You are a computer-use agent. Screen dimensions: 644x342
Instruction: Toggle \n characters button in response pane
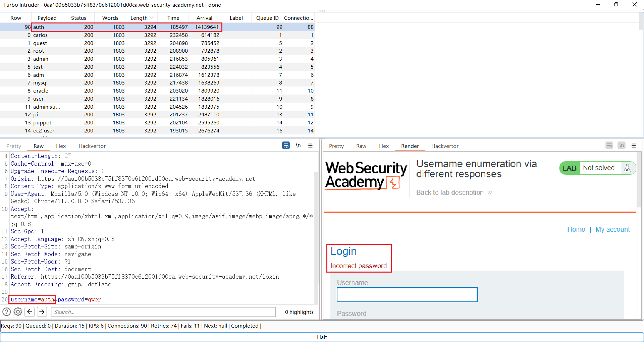click(622, 146)
